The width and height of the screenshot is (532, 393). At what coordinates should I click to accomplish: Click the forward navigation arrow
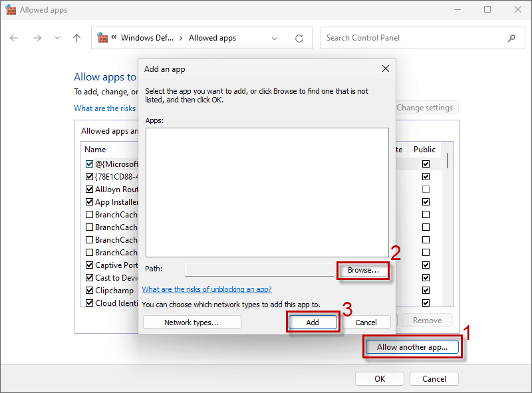click(37, 38)
